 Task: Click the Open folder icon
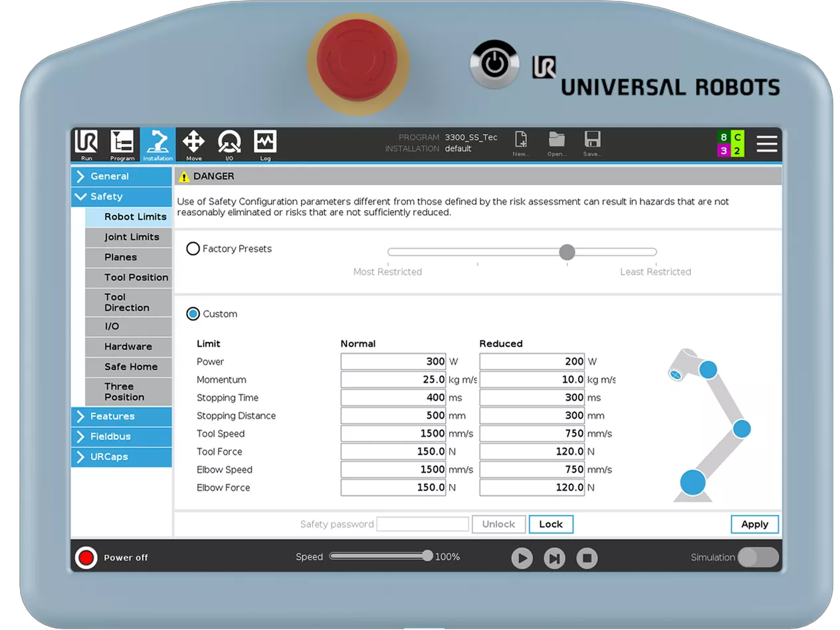coord(556,143)
